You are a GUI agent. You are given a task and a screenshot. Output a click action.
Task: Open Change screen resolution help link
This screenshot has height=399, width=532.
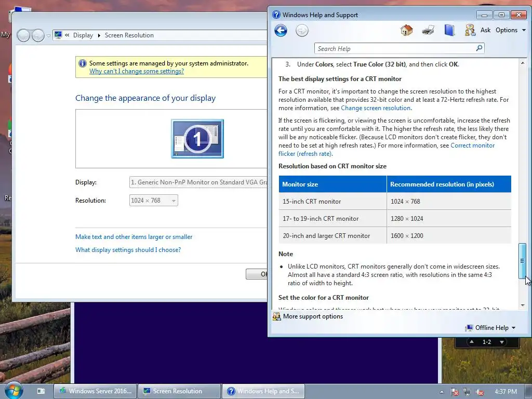coord(376,108)
